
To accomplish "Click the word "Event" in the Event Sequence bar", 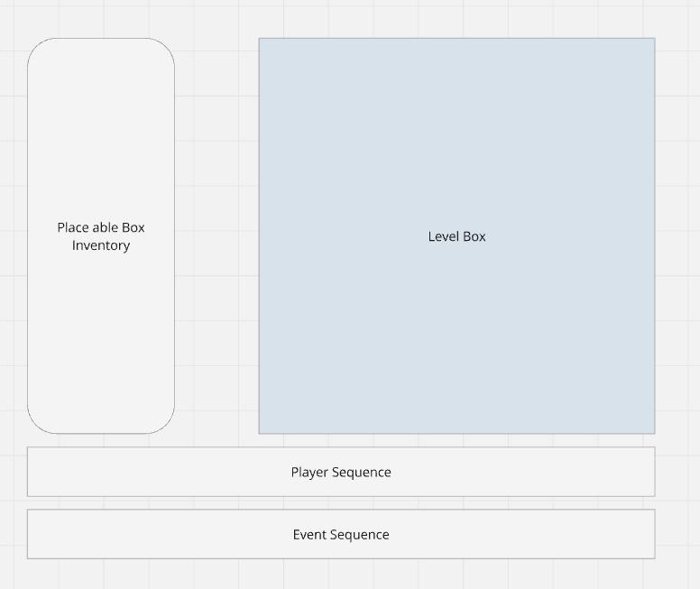I will click(x=309, y=535).
